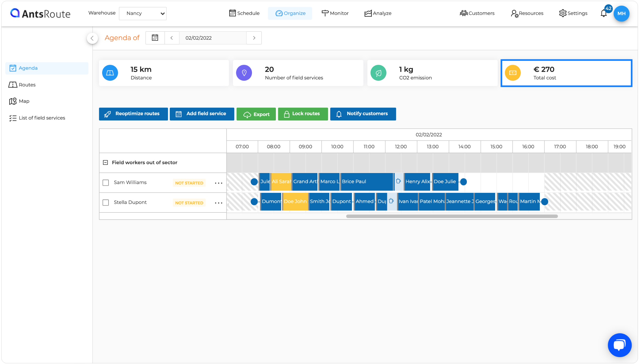The image size is (639, 364).
Task: Click Lock routes button
Action: click(x=303, y=114)
